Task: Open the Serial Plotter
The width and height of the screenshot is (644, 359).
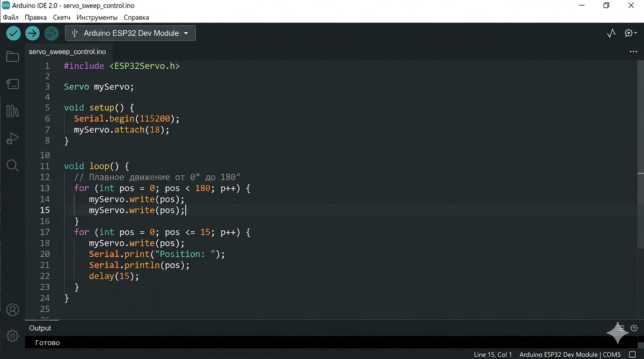Action: (611, 33)
